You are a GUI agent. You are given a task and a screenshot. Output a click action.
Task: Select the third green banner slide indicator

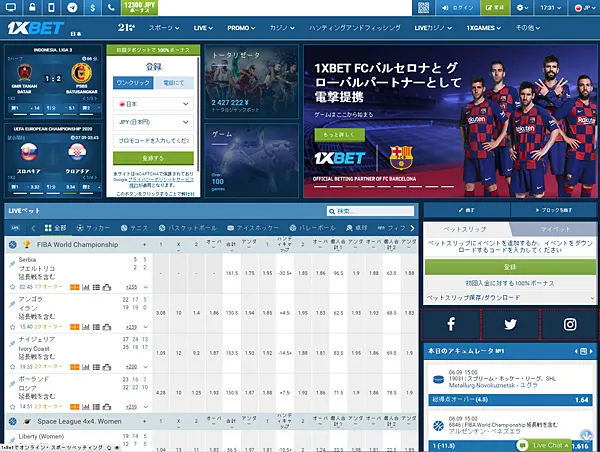click(352, 187)
